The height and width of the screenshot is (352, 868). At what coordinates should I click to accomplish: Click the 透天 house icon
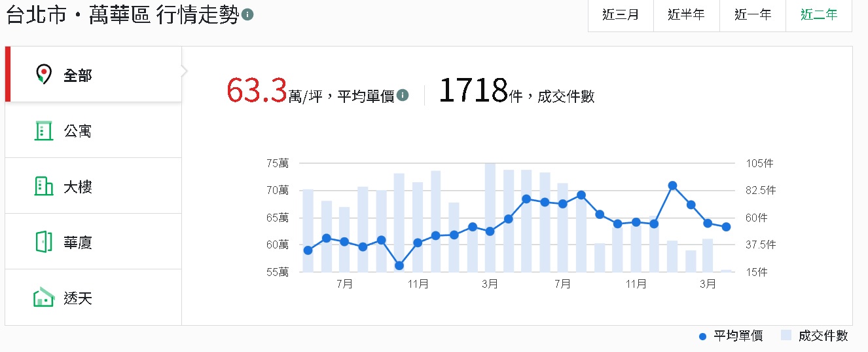(x=43, y=298)
